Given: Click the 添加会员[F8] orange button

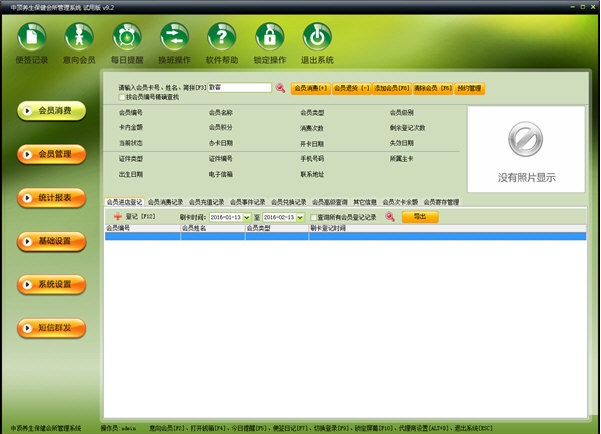Looking at the screenshot, I should [392, 88].
